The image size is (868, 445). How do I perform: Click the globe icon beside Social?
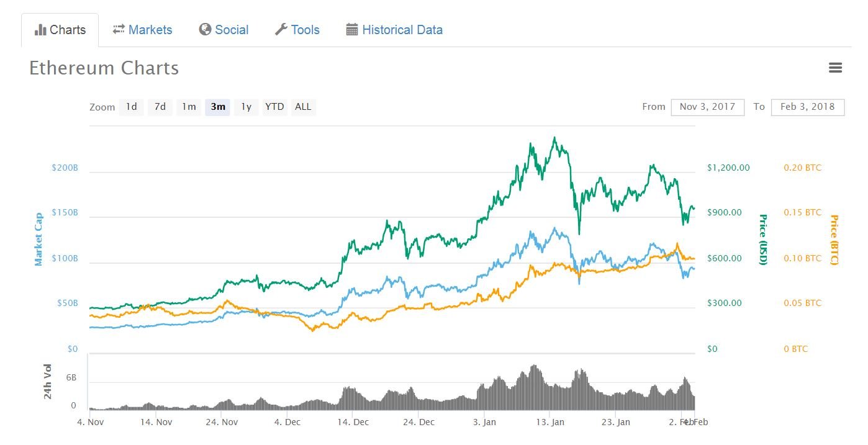[x=205, y=30]
